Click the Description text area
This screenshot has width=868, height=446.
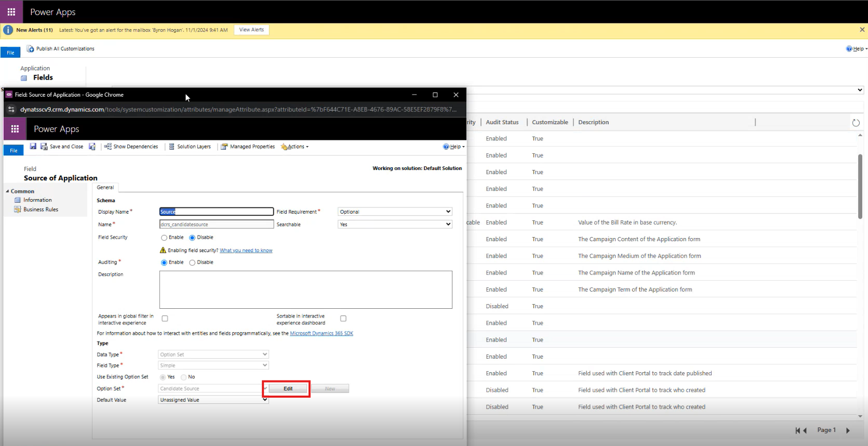[305, 290]
